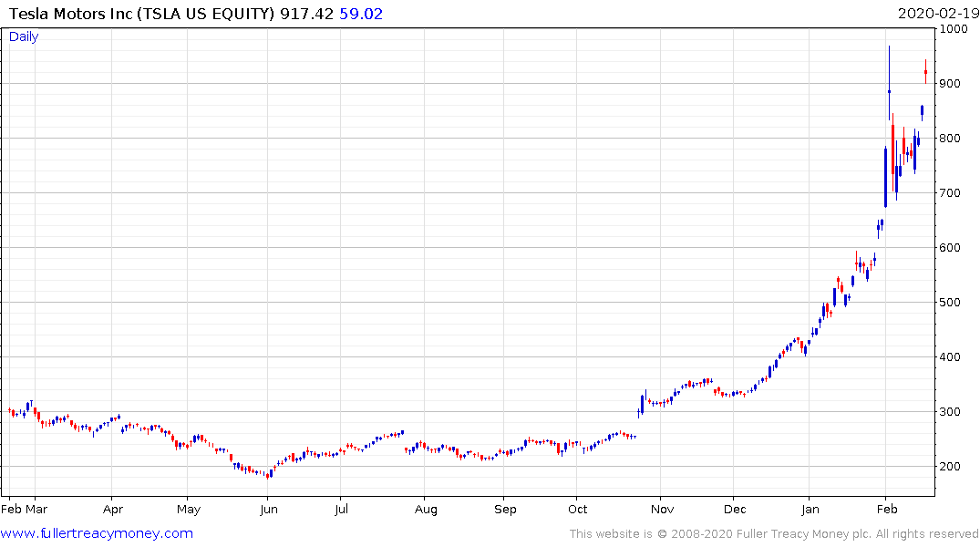Click the Apr label on the time axis
This screenshot has width=980, height=547.
click(x=113, y=509)
